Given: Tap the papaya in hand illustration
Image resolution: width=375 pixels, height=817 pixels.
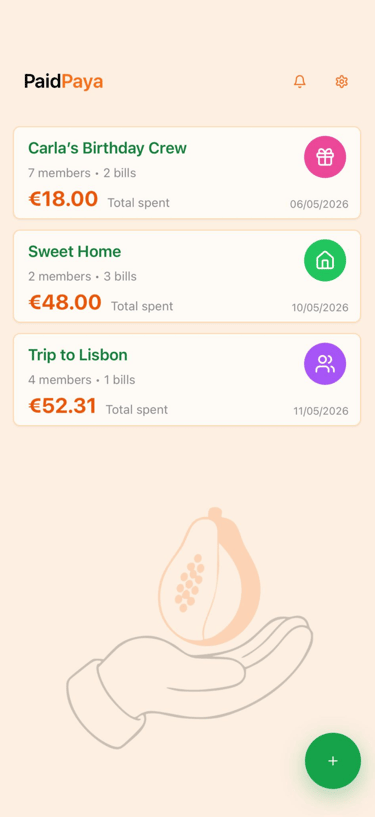Looking at the screenshot, I should pos(190,628).
